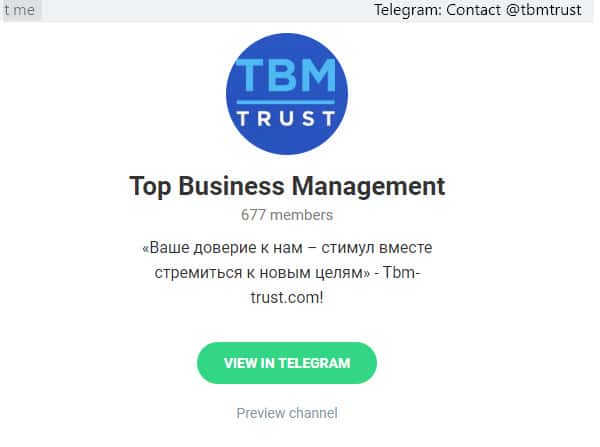The width and height of the screenshot is (600, 447).
Task: Click the light-blue TBM letters in logo
Action: (x=285, y=75)
